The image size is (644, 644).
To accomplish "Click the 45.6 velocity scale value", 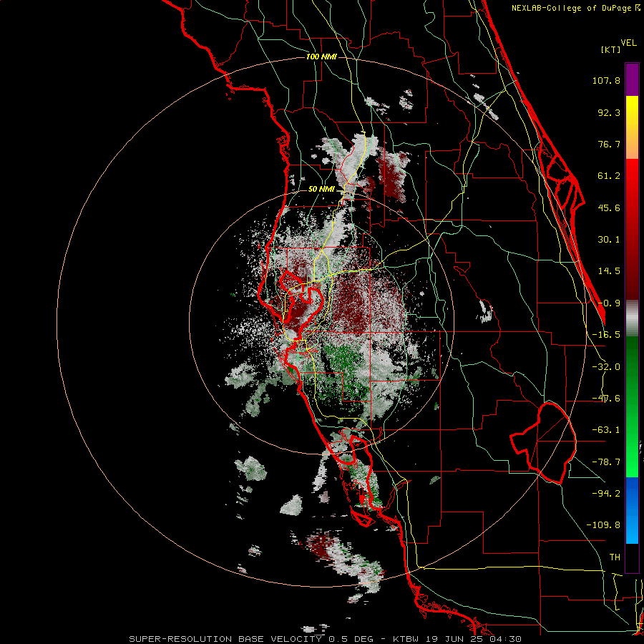I will 609,208.
